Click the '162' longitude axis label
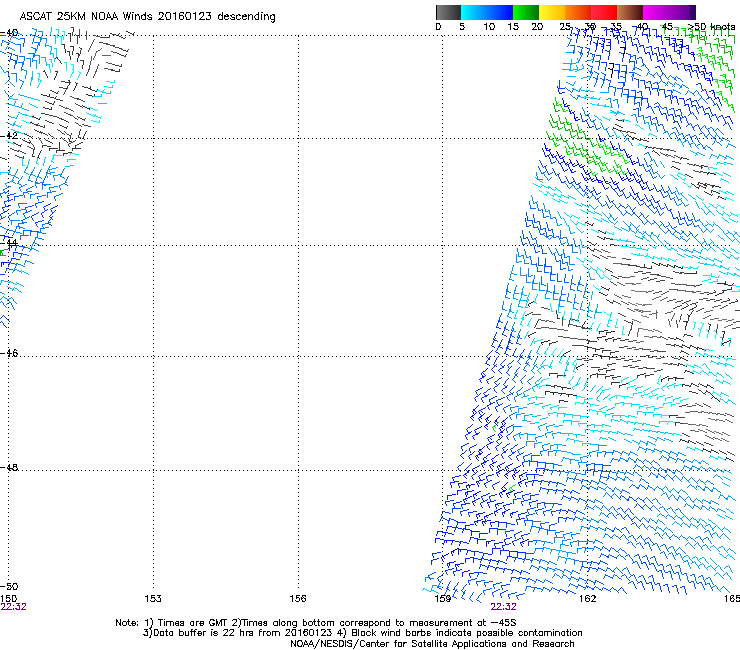 pyautogui.click(x=587, y=599)
